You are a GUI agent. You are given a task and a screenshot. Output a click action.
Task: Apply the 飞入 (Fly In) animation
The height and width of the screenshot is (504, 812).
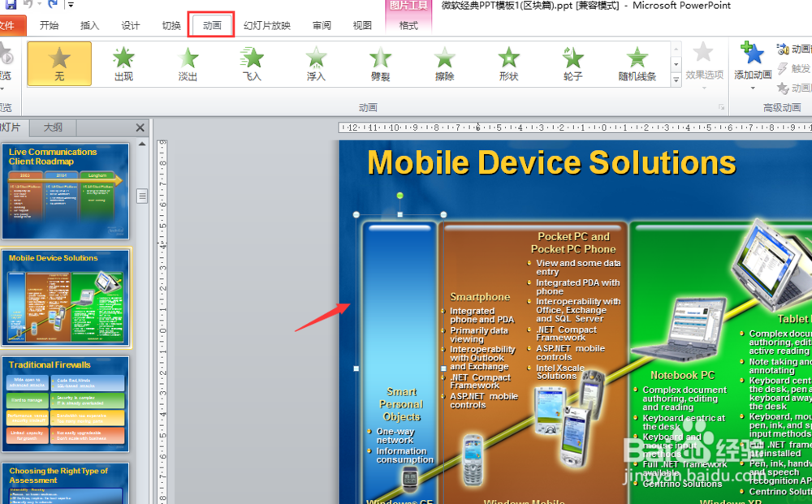[253, 63]
